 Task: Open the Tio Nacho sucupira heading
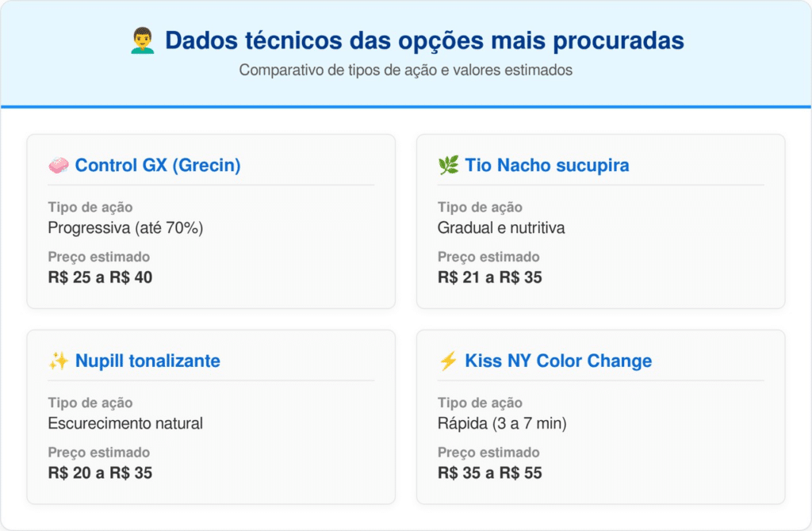(x=547, y=166)
